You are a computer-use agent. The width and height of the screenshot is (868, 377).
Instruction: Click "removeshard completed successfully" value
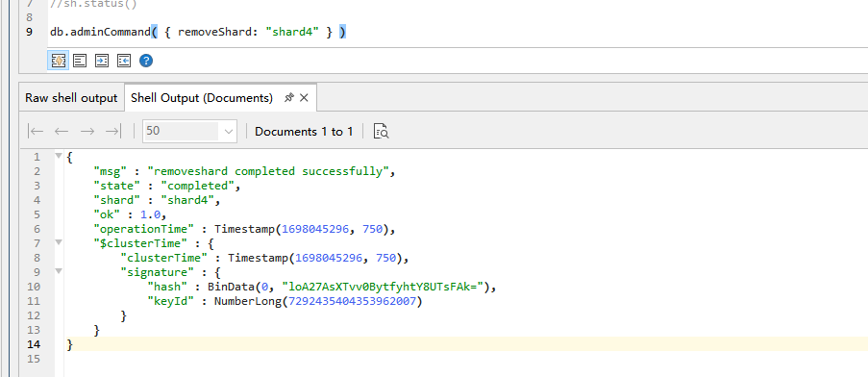(268, 171)
